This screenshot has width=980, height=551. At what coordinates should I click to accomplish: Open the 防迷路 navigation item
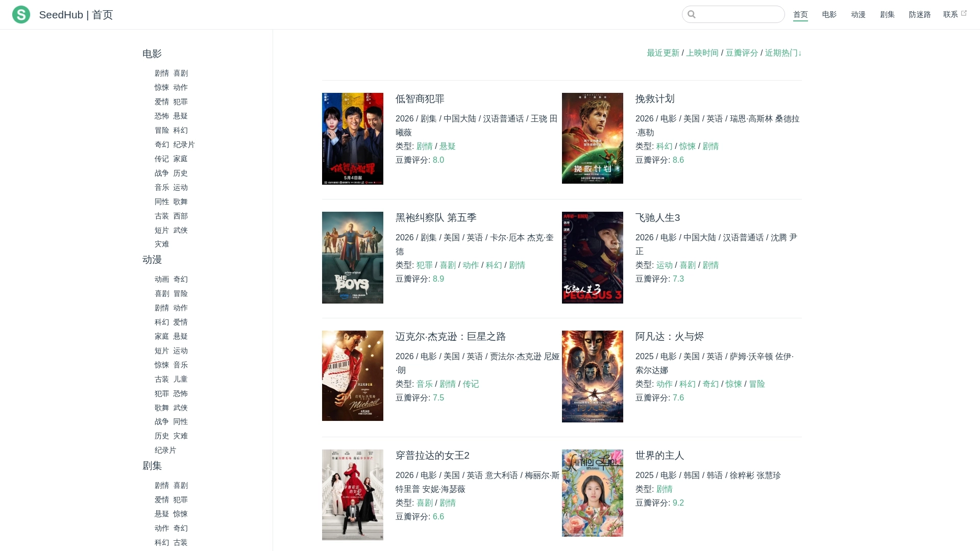920,14
